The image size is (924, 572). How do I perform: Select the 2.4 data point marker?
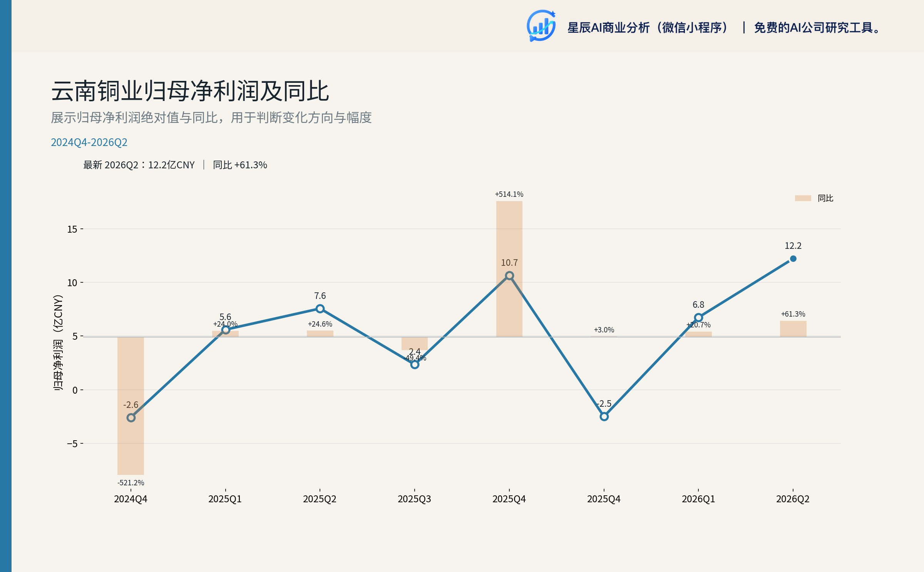point(415,364)
